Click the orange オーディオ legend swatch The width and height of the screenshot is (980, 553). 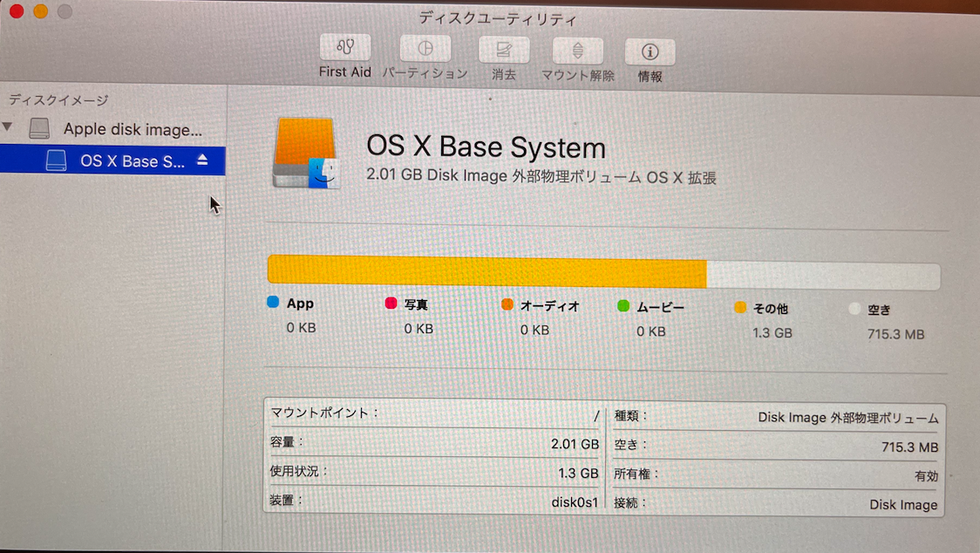507,304
